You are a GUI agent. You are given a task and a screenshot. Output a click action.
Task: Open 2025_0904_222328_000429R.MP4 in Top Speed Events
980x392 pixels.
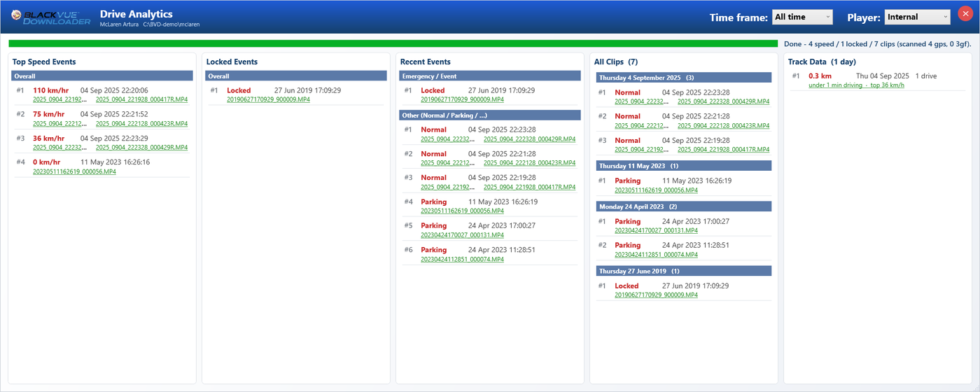click(141, 148)
